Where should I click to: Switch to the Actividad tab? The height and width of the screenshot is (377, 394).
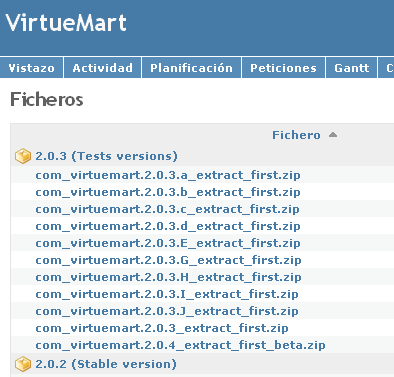[103, 68]
